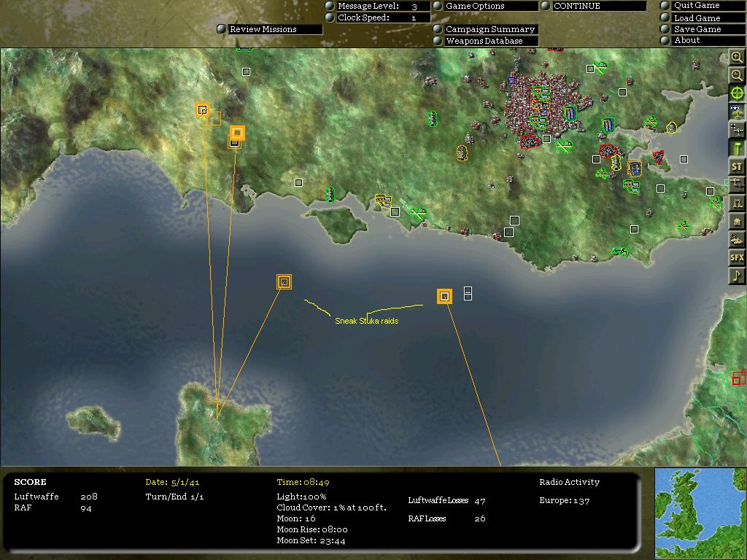Image resolution: width=747 pixels, height=560 pixels.
Task: Click the round knob beside Review Missions
Action: coord(222,29)
